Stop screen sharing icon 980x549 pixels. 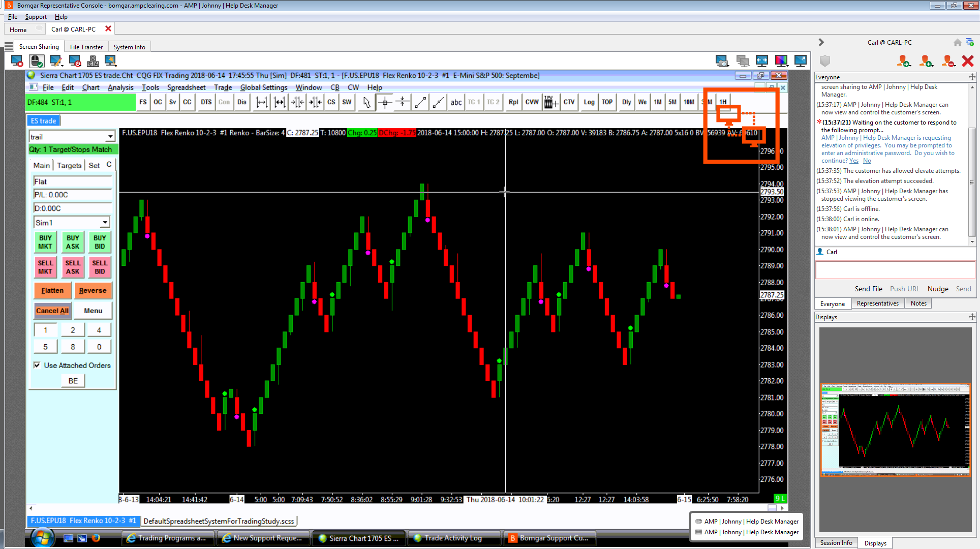(x=17, y=62)
